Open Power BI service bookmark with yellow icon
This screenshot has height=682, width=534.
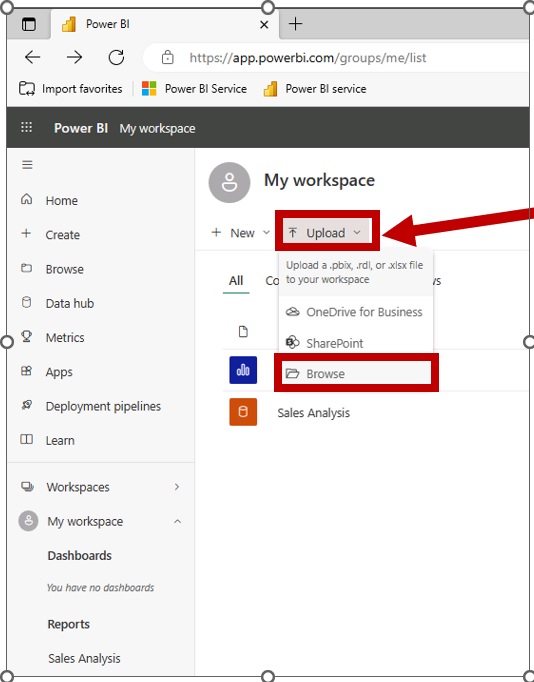pos(315,89)
